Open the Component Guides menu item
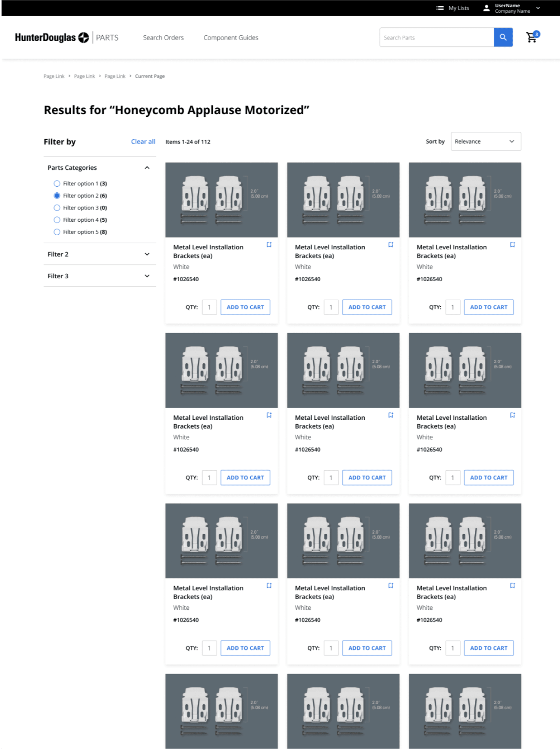This screenshot has height=749, width=560. coord(231,38)
